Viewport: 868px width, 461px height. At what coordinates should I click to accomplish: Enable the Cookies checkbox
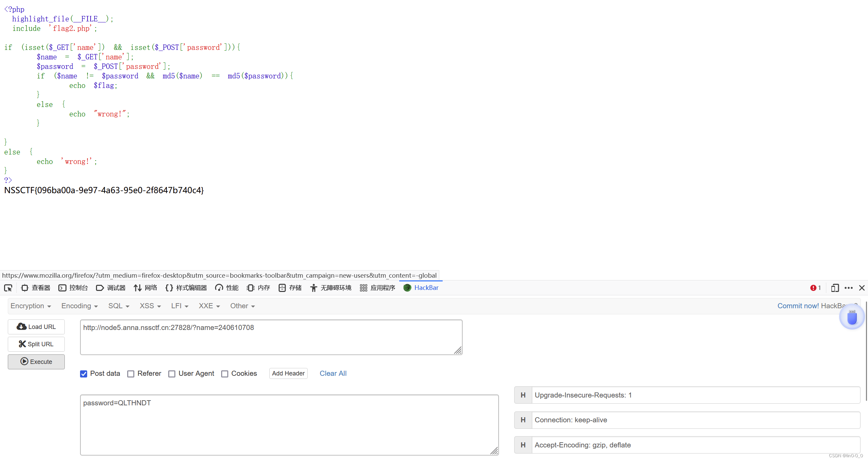click(225, 374)
